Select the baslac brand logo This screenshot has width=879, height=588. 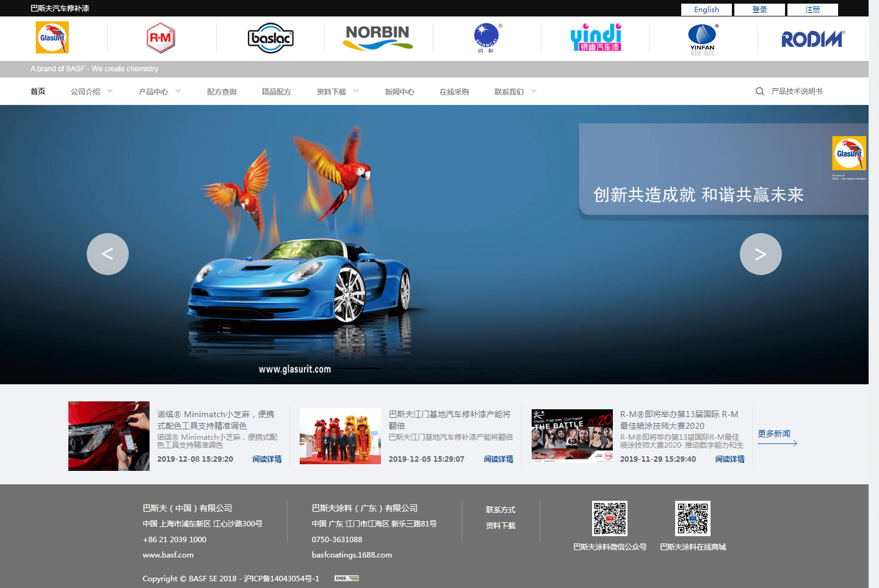click(x=270, y=38)
